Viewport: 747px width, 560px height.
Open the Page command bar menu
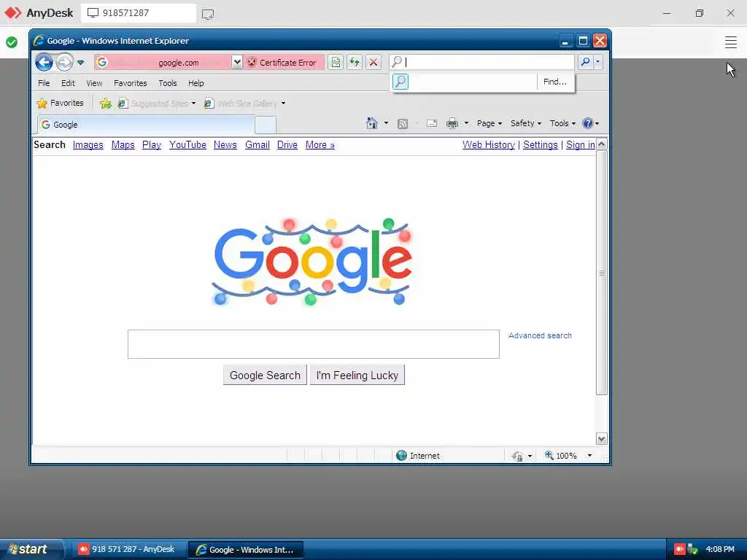[489, 123]
